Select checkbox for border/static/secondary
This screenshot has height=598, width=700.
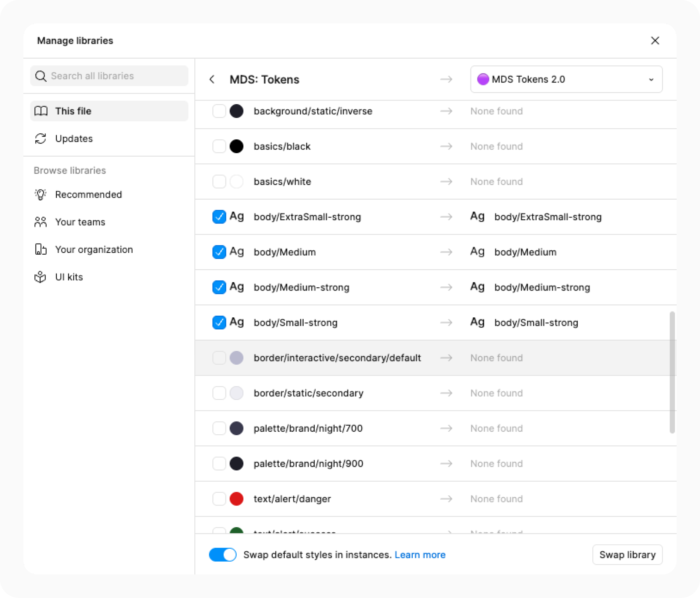click(x=219, y=393)
